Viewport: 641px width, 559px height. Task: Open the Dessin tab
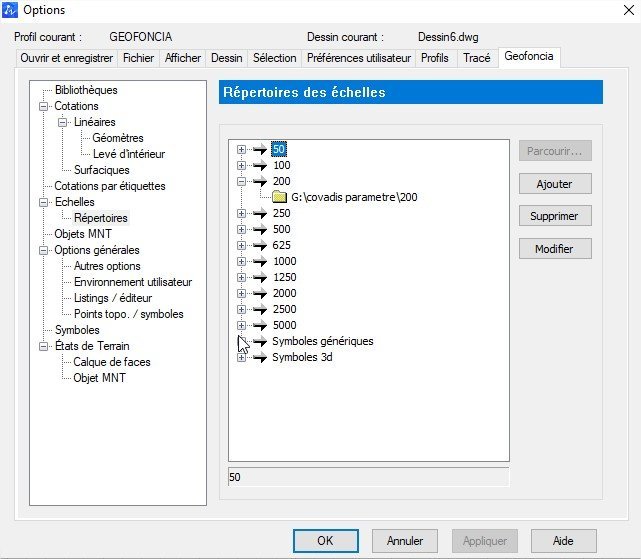[226, 58]
